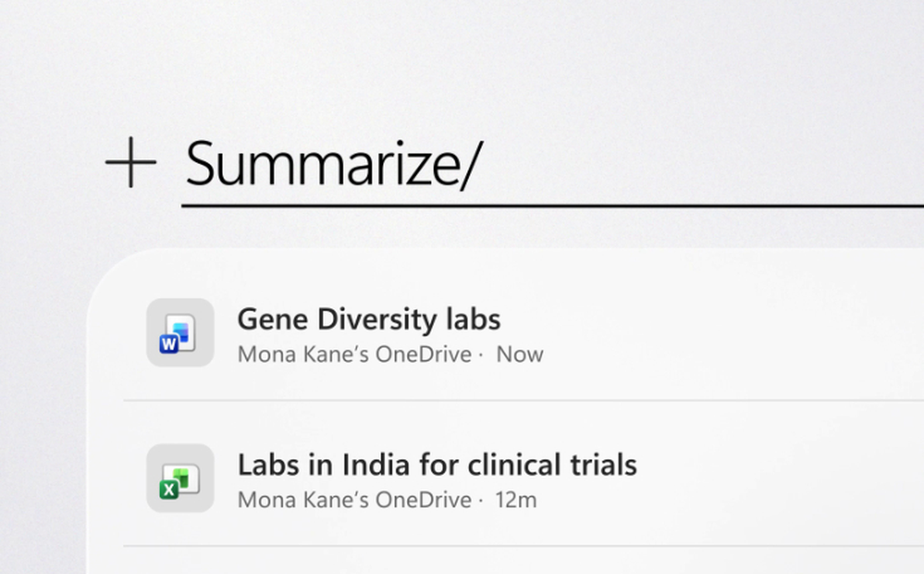Click the "Now" timestamp
Screen dimensions: 924x574
(x=519, y=354)
